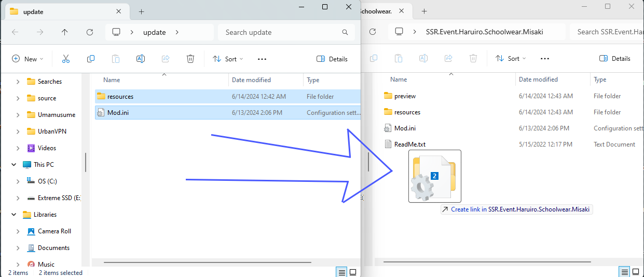Screen dimensions: 644x277
Task: Refresh the SSR.Event window view
Action: 372,32
